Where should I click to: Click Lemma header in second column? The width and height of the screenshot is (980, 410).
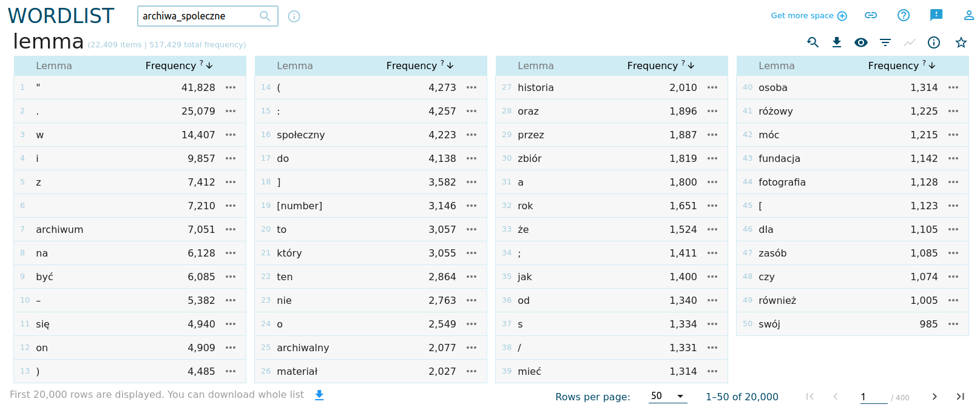[x=295, y=66]
